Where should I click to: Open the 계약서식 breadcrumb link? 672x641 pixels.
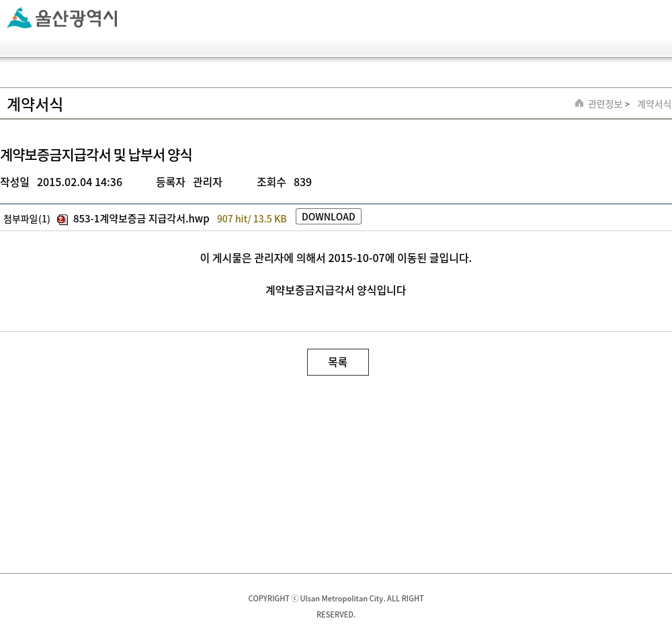point(654,104)
